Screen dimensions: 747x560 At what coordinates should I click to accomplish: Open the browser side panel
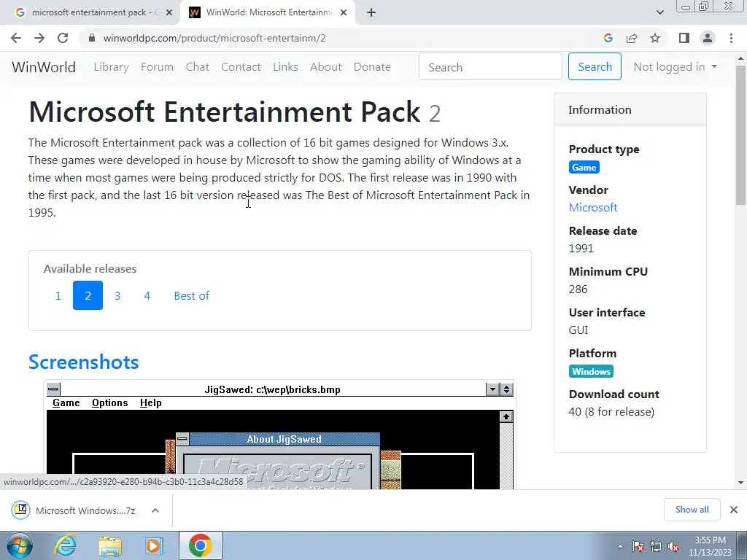point(684,38)
